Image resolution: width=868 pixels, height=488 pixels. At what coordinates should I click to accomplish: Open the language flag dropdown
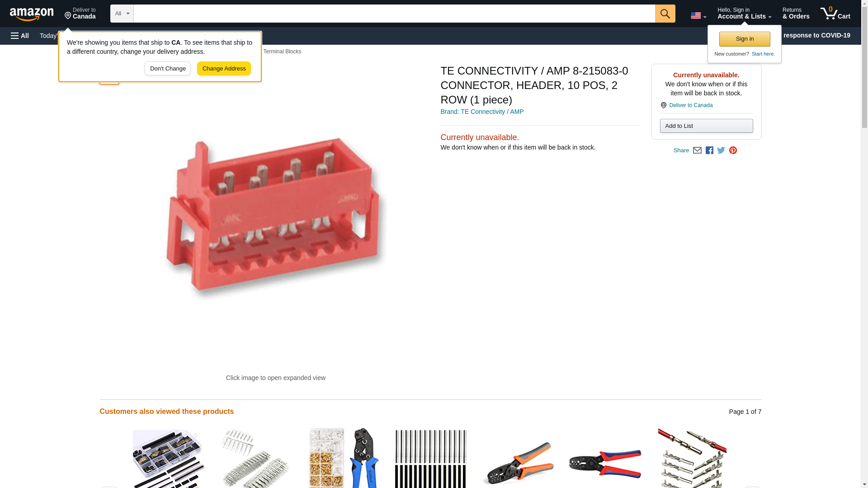click(x=698, y=15)
